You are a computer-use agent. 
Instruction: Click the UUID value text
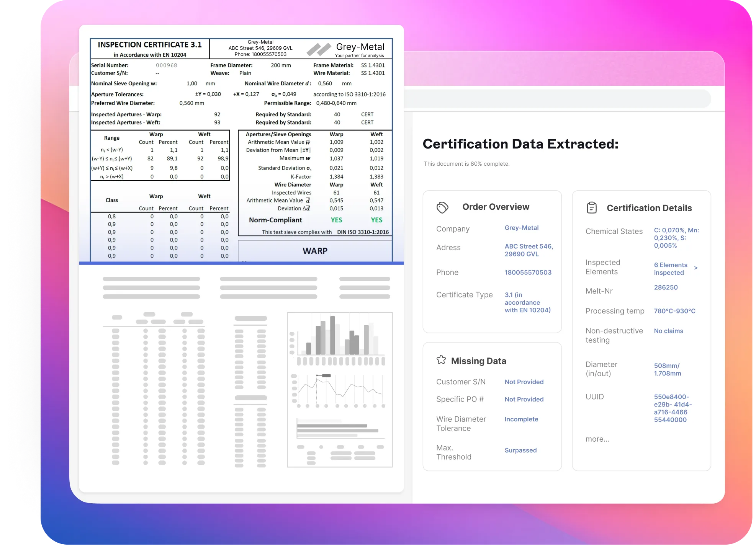(673, 408)
